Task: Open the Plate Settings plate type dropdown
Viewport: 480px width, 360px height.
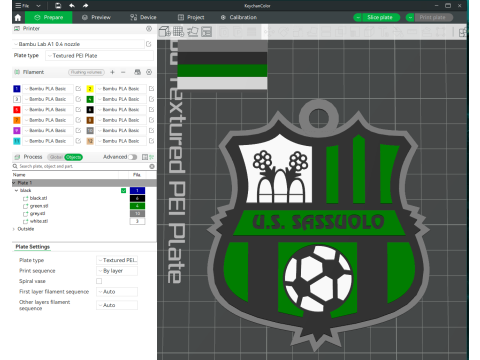Action: tap(117, 260)
